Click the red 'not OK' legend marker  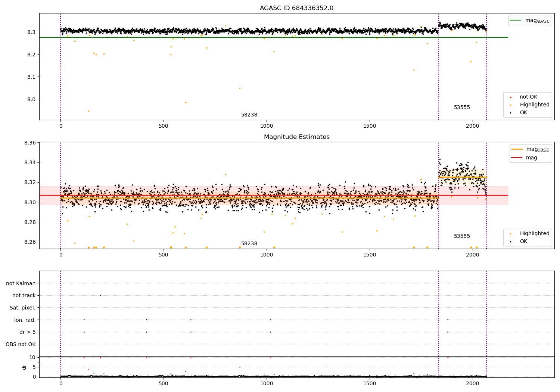point(510,97)
